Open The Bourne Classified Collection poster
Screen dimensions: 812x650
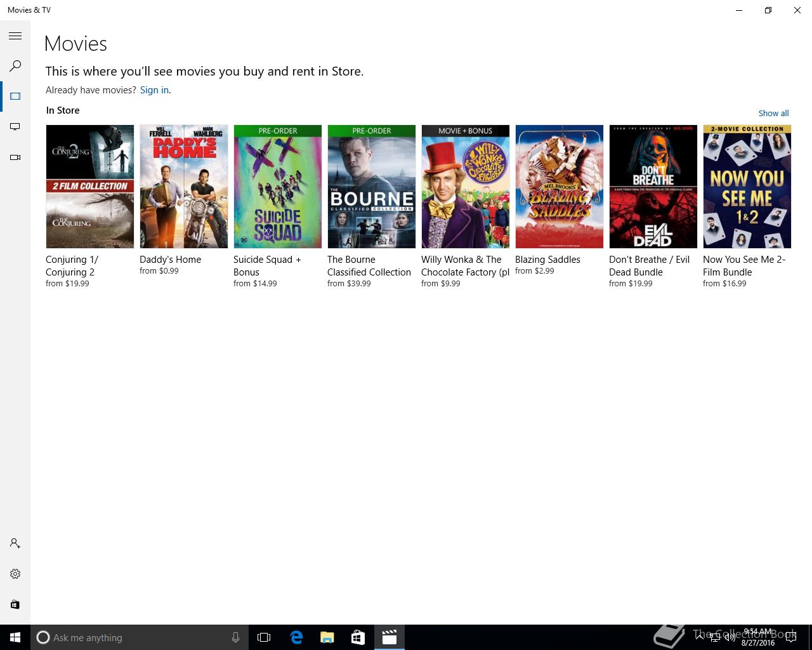(x=372, y=187)
